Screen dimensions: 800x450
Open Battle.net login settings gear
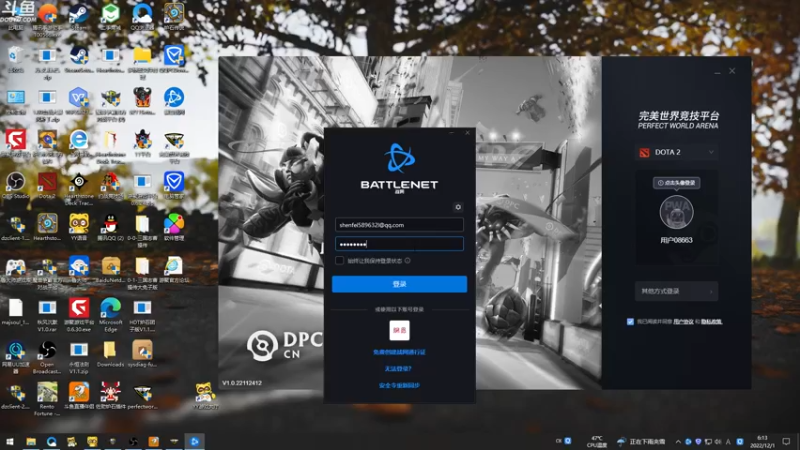coord(458,207)
